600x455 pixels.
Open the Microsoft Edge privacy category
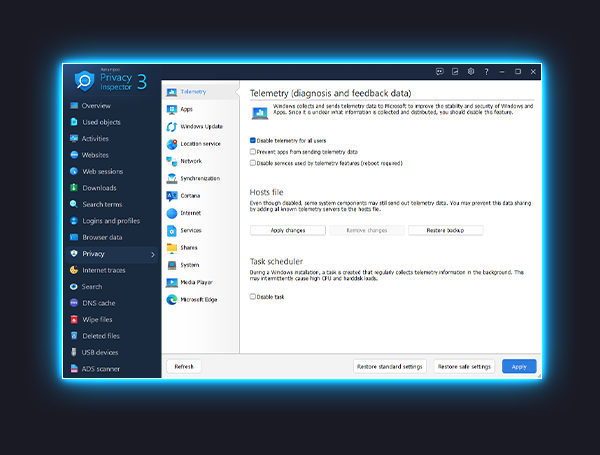pyautogui.click(x=196, y=300)
